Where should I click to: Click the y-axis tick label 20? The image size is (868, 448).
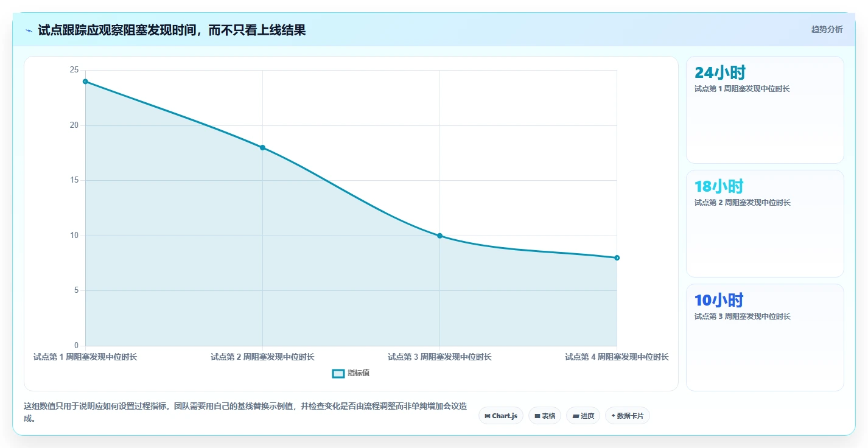coord(74,125)
